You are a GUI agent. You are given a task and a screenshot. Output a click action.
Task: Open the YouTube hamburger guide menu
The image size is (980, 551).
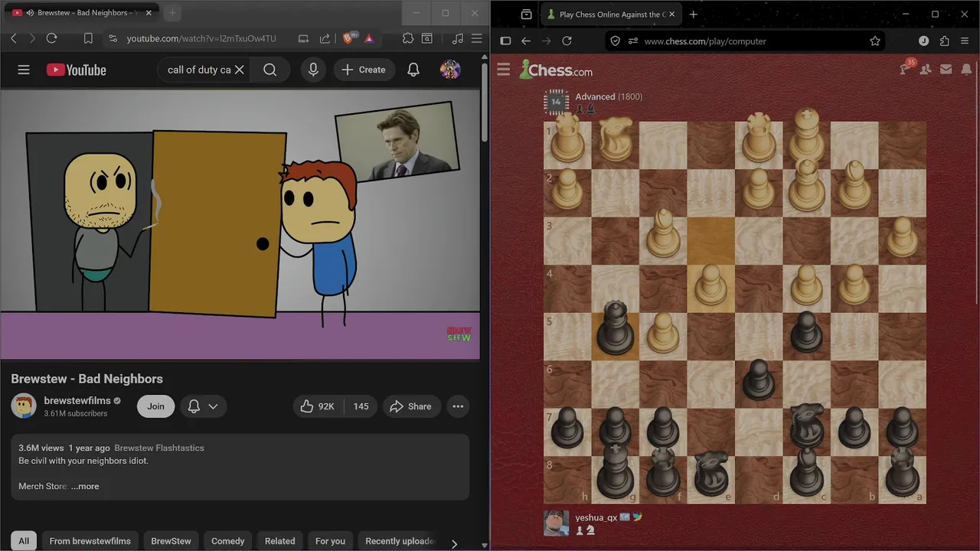(24, 70)
